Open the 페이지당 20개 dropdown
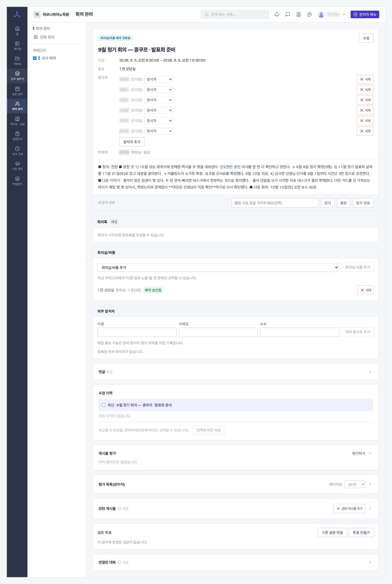The width and height of the screenshot is (392, 584). (x=355, y=484)
